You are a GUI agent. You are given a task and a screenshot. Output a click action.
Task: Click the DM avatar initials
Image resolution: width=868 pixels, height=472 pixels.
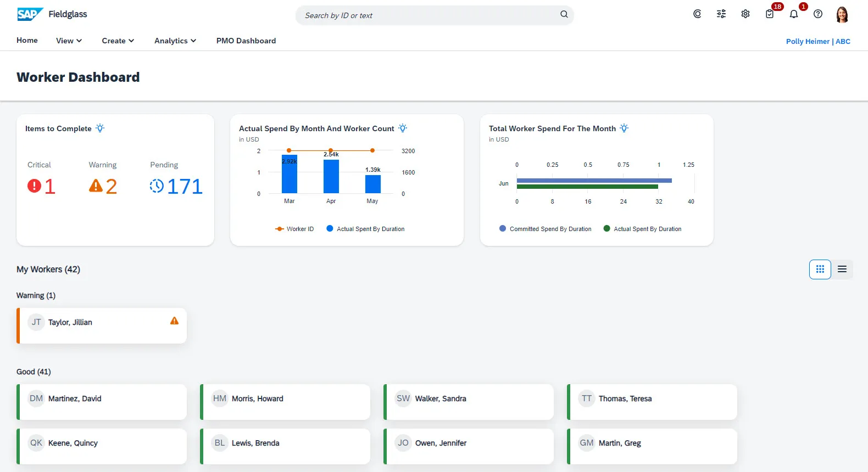click(x=36, y=398)
